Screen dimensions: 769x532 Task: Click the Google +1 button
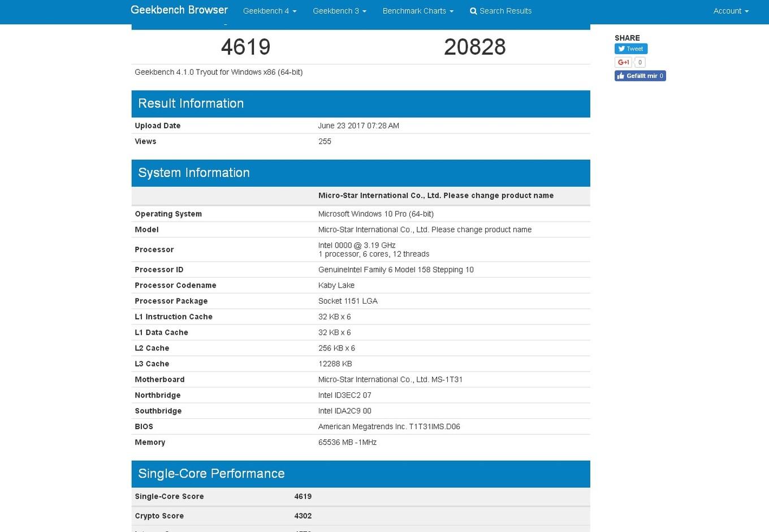(x=623, y=62)
